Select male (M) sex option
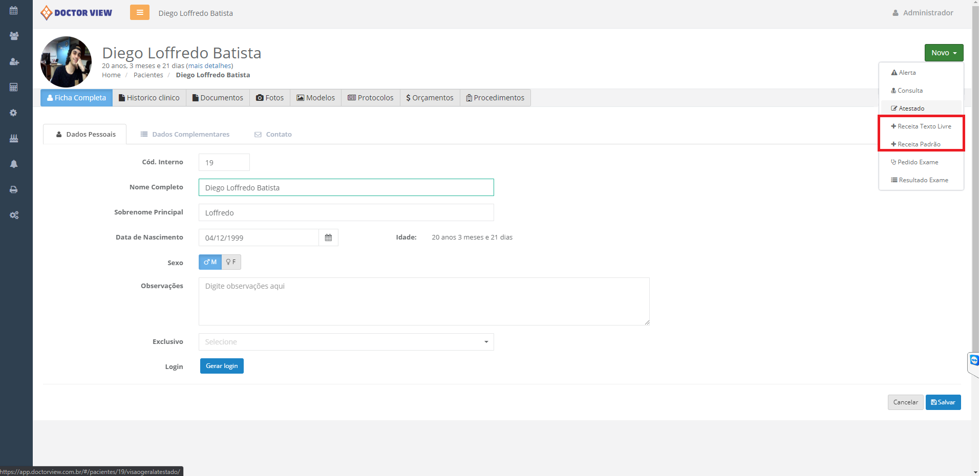Screen dimensions: 980x476 (210, 262)
